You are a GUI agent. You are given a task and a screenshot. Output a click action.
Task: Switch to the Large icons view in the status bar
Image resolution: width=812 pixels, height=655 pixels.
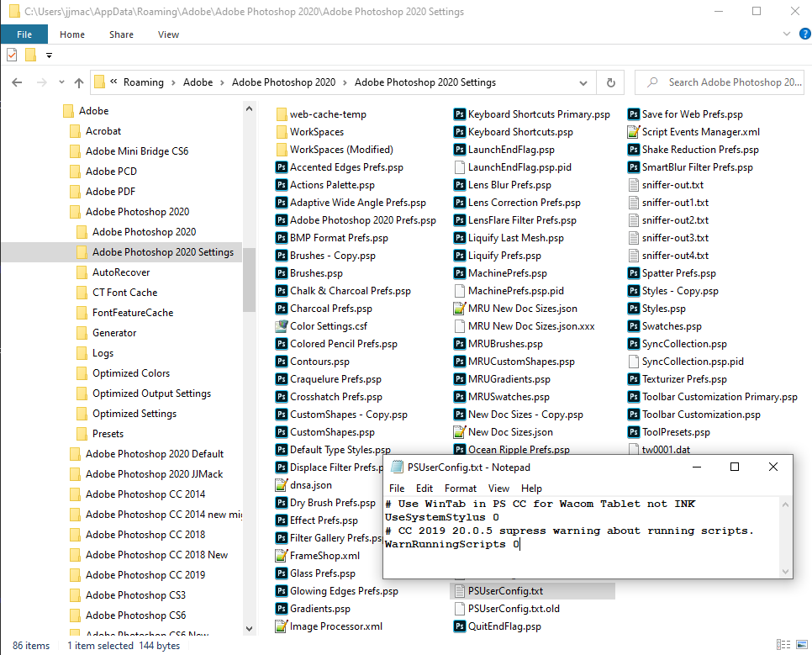pyautogui.click(x=802, y=645)
